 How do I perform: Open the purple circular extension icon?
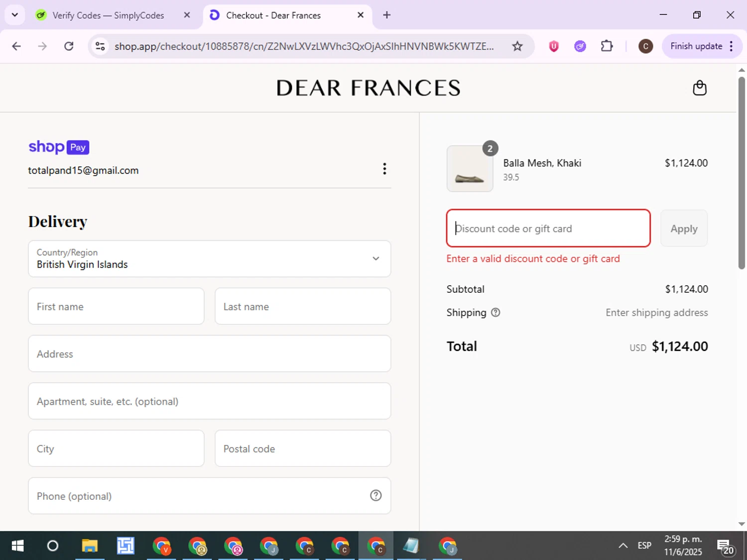(x=580, y=46)
